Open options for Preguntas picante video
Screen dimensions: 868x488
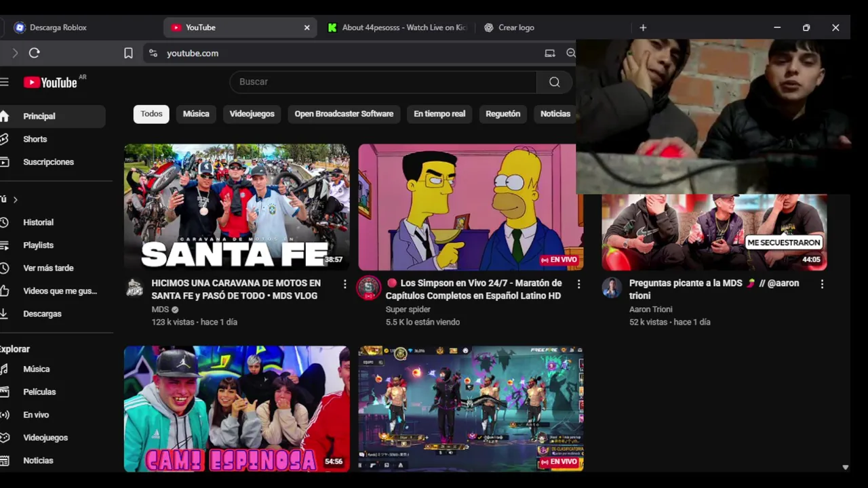(x=822, y=284)
